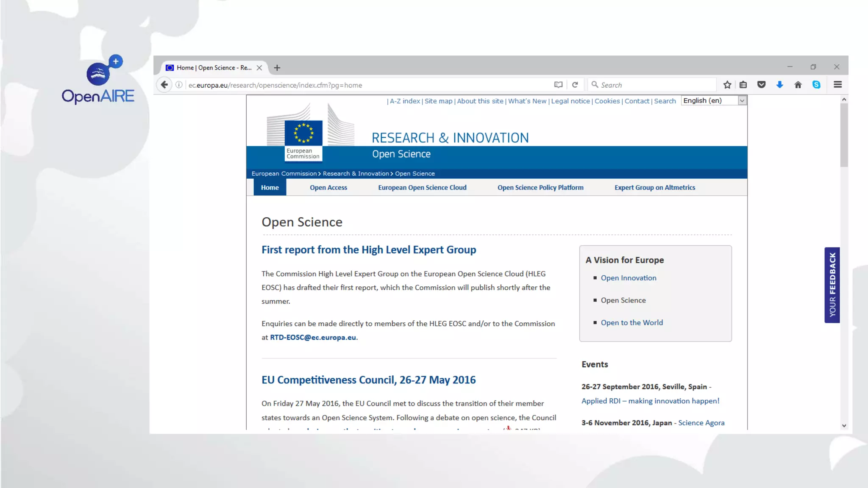Open a new browser tab with plus
This screenshot has width=868, height=488.
pos(277,68)
